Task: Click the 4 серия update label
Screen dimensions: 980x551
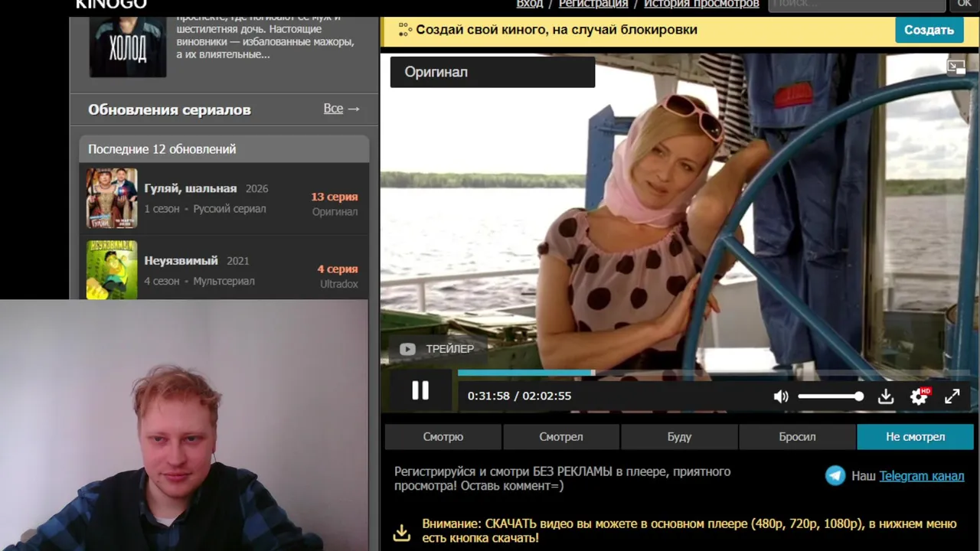Action: 338,269
